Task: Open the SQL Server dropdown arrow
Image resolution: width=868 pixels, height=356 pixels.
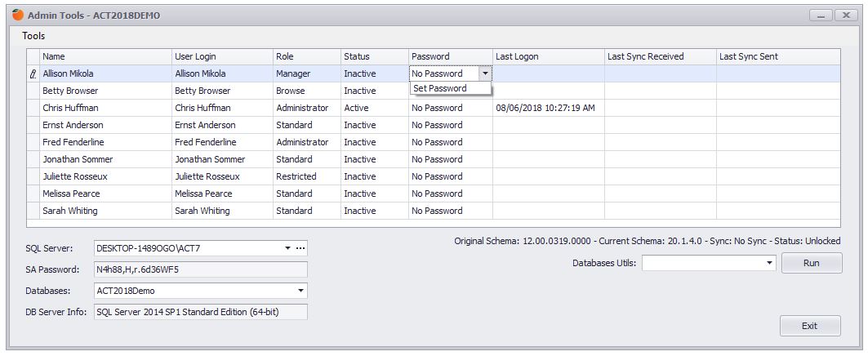Action: 288,248
